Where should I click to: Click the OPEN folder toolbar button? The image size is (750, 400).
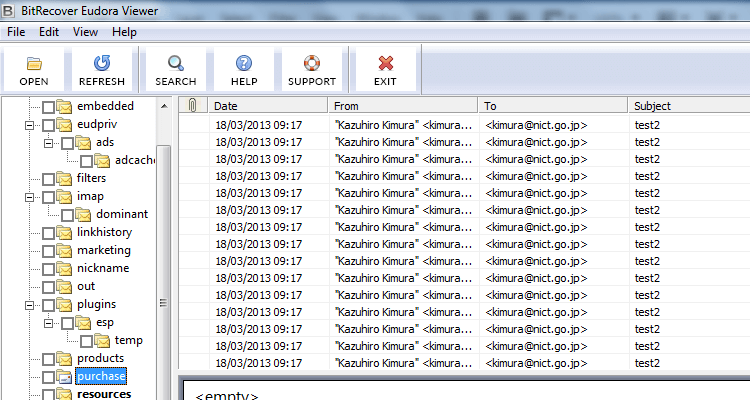tap(33, 69)
